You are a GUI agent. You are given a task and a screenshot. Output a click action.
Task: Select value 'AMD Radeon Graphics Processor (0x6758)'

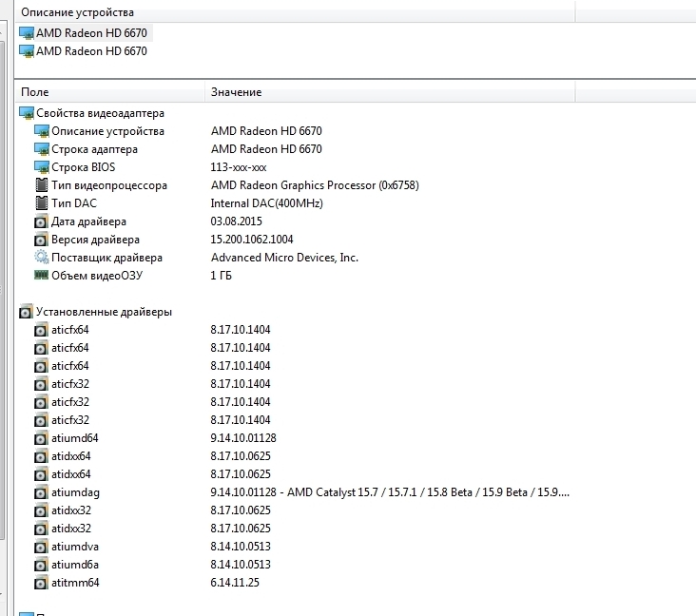click(315, 185)
